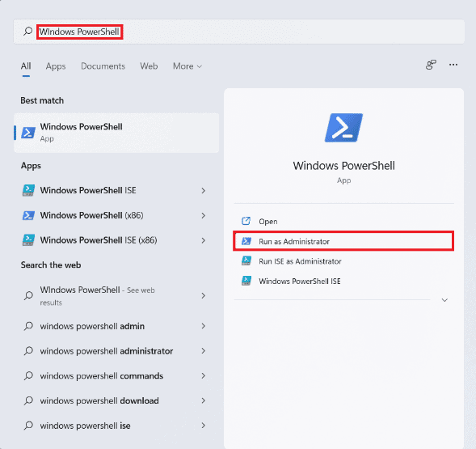
Task: Click the Run as Administrator icon
Action: 246,241
